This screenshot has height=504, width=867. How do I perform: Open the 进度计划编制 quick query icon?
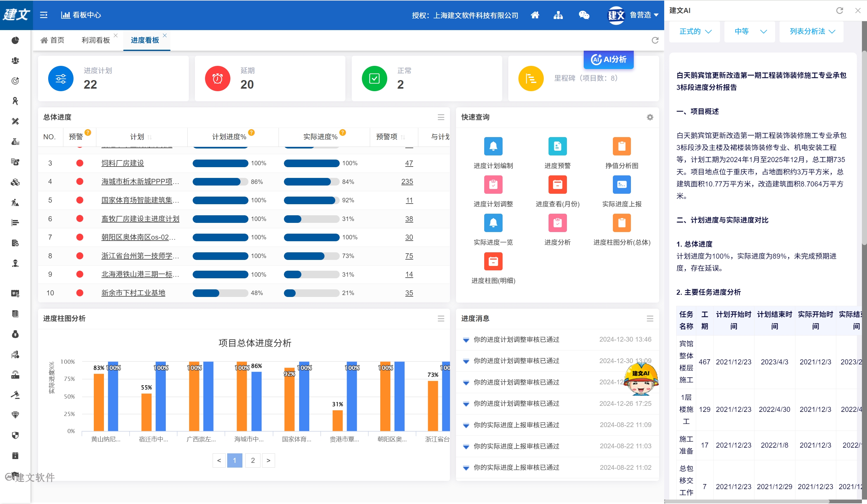click(493, 146)
